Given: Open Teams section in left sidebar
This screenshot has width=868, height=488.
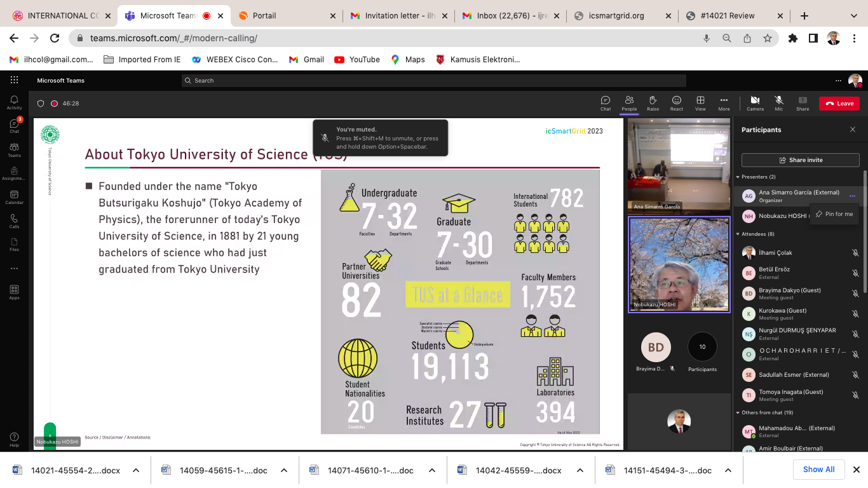Looking at the screenshot, I should coord(14,150).
